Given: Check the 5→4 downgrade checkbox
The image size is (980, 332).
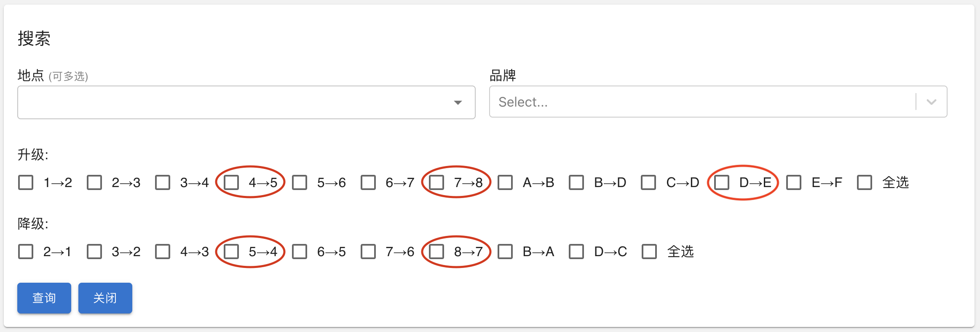Looking at the screenshot, I should (x=231, y=252).
